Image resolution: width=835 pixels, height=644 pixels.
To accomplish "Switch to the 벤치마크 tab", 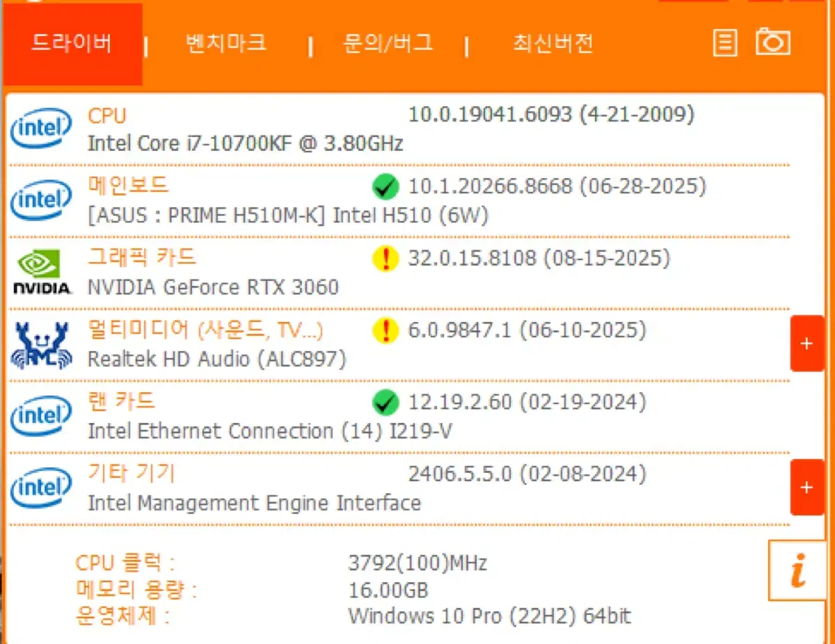I will click(x=226, y=44).
